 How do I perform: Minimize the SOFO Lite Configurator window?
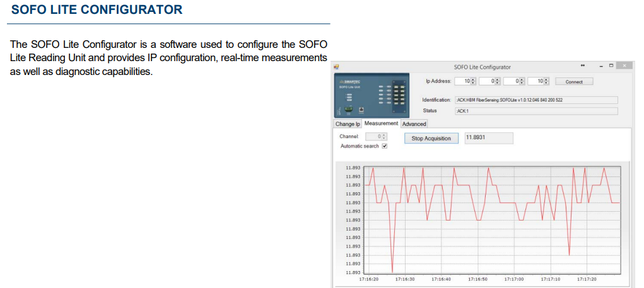point(601,66)
